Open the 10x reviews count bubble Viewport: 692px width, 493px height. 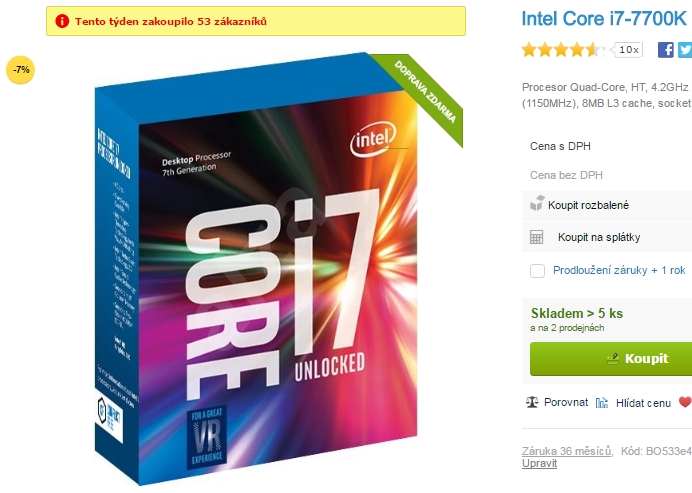tap(627, 49)
